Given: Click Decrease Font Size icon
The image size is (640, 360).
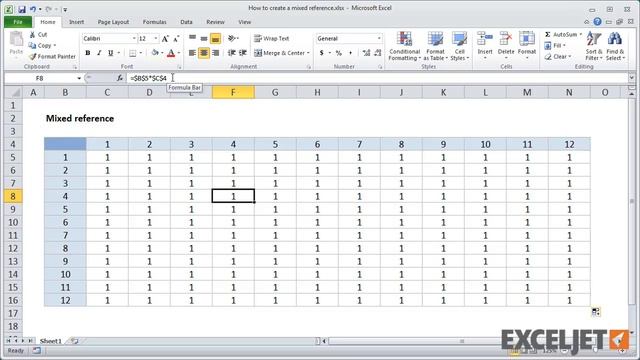Looking at the screenshot, I should tap(176, 38).
